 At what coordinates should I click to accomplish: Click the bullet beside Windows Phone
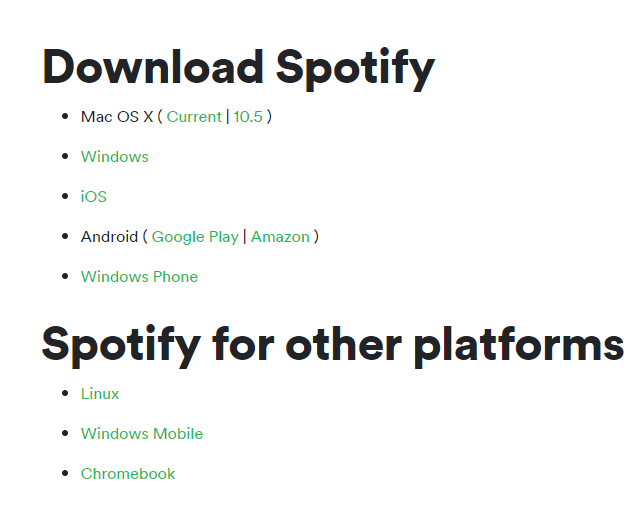click(65, 276)
